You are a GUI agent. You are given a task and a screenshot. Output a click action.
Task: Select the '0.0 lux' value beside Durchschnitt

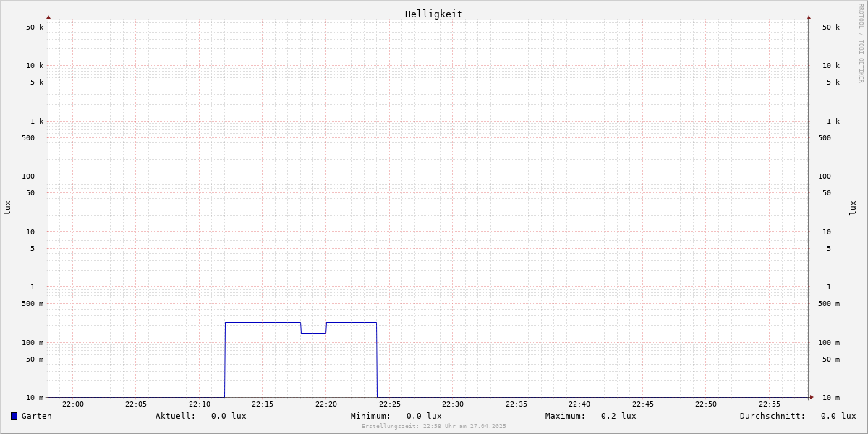click(838, 416)
